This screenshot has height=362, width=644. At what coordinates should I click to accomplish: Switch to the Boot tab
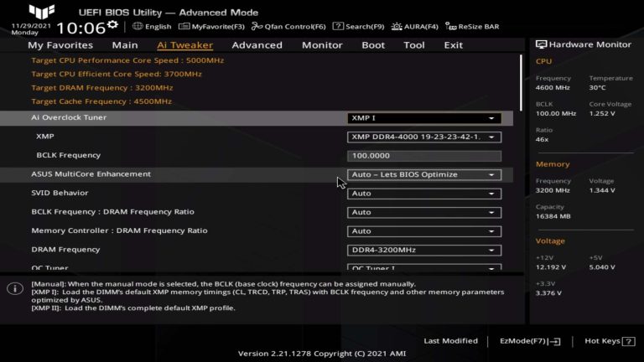tap(373, 45)
